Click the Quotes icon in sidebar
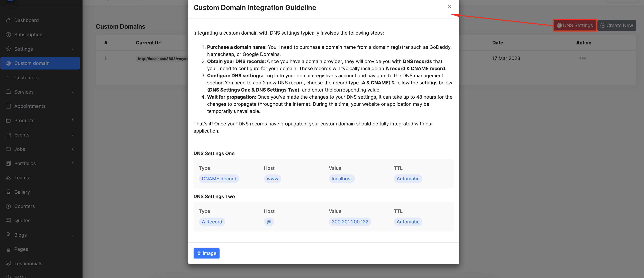 8,220
